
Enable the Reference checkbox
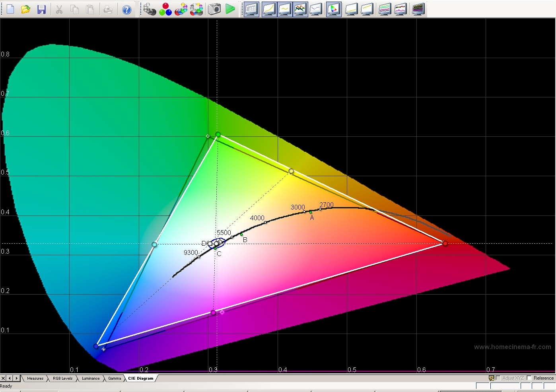pos(529,378)
